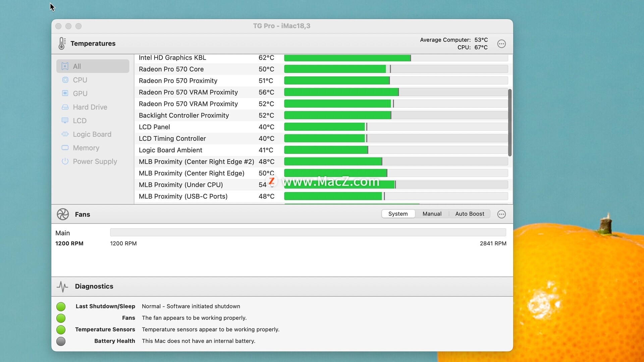
Task: Filter sensors by GPU category
Action: 93,94
